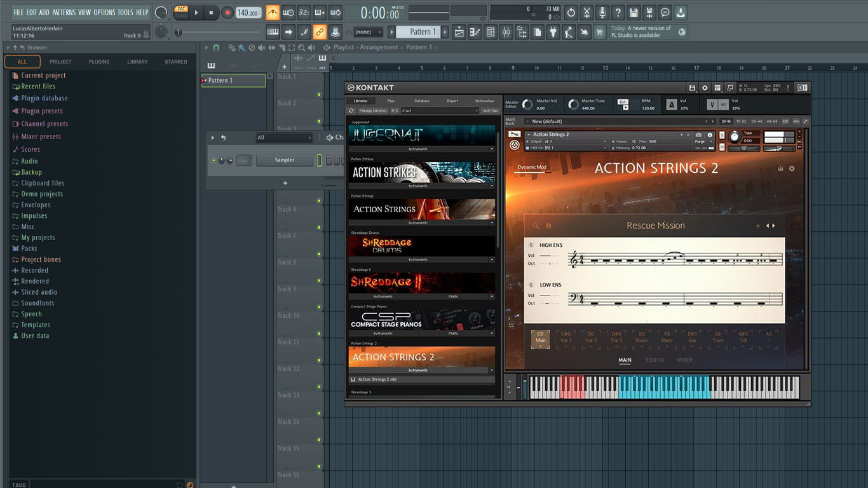Mute Track 1 using its green light
Image resolution: width=868 pixels, height=488 pixels.
(x=319, y=95)
